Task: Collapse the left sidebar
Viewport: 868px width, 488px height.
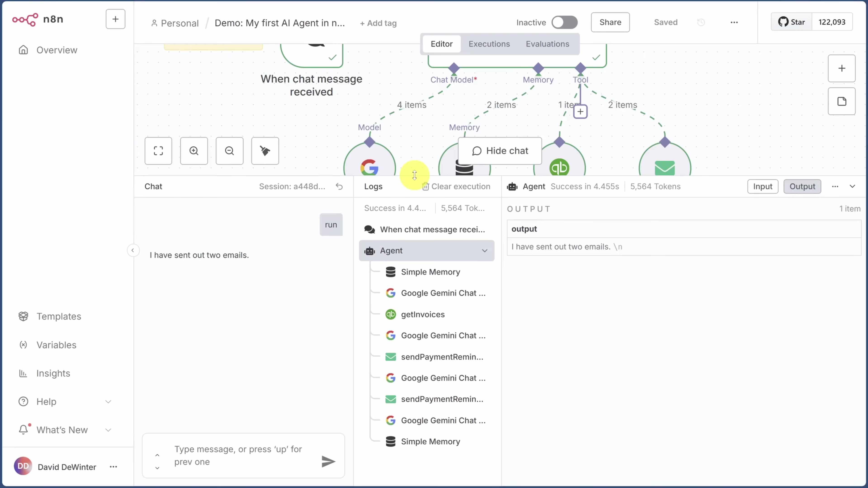Action: coord(133,250)
